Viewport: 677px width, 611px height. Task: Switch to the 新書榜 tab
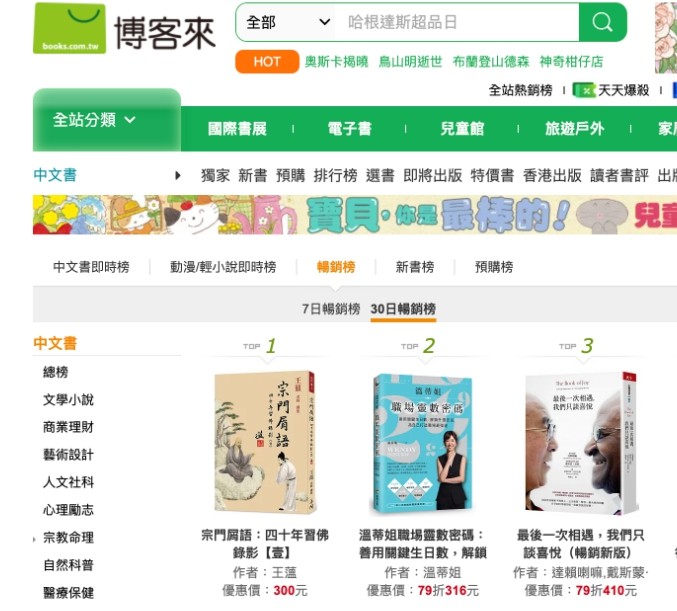click(415, 267)
